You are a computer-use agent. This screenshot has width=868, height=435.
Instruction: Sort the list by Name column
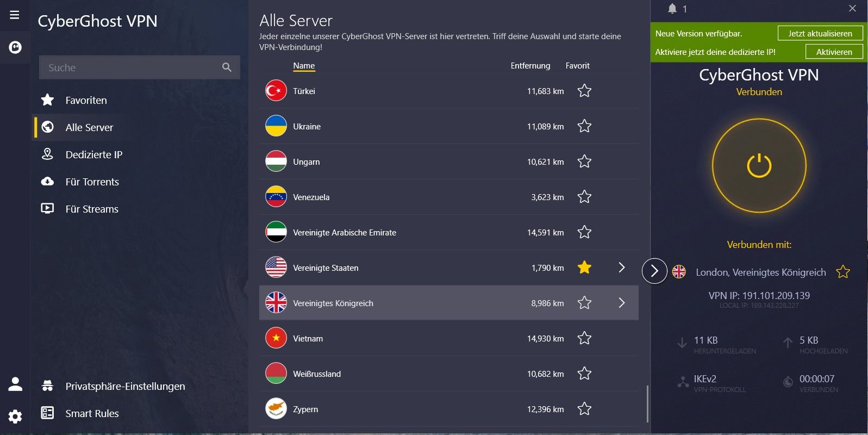[304, 66]
